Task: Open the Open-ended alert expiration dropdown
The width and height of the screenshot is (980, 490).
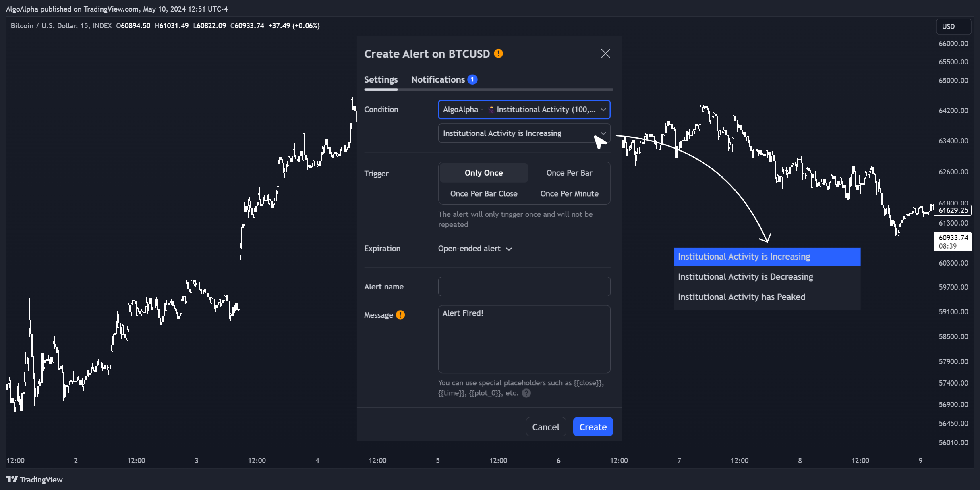Action: point(475,249)
